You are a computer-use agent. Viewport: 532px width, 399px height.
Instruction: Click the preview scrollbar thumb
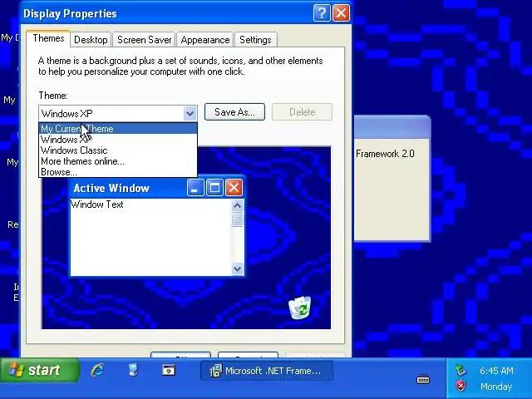(237, 219)
